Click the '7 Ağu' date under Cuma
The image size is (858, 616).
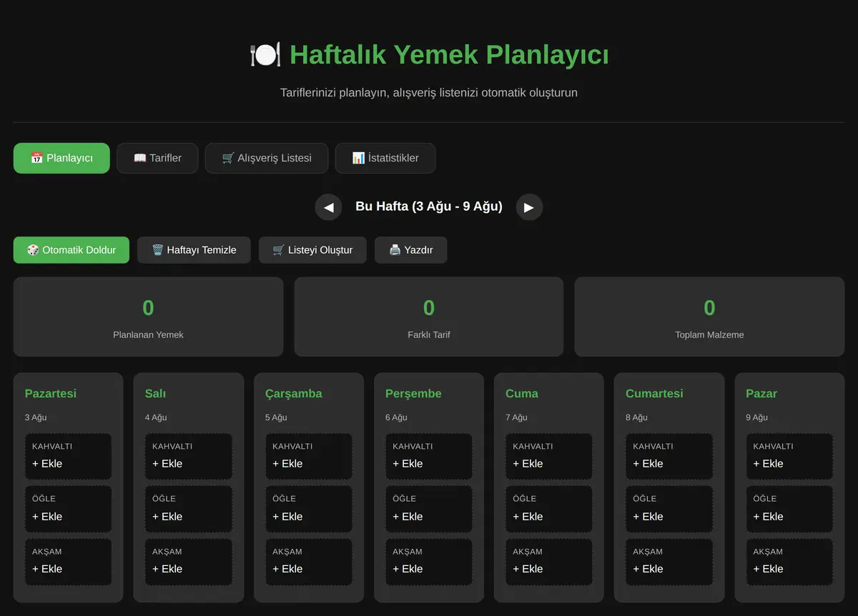pos(516,417)
